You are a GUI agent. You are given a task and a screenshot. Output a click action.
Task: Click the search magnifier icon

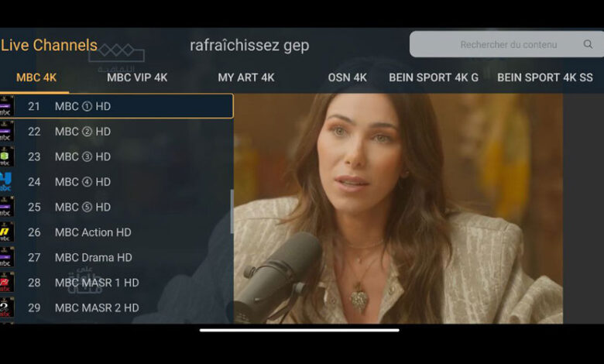588,44
